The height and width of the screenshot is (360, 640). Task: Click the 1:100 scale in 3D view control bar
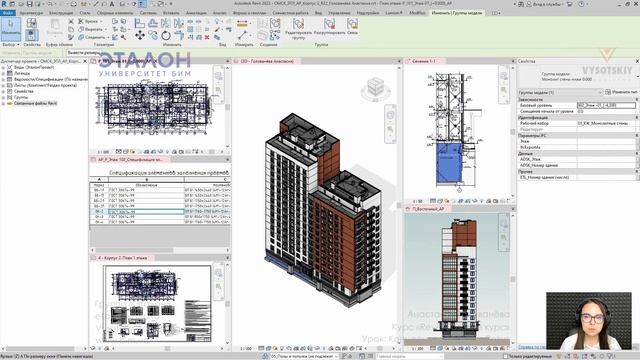246,349
